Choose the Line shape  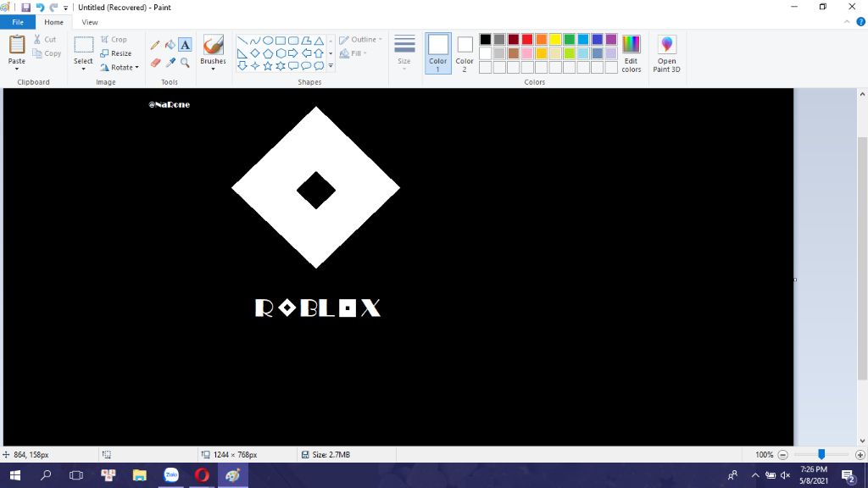pos(242,41)
